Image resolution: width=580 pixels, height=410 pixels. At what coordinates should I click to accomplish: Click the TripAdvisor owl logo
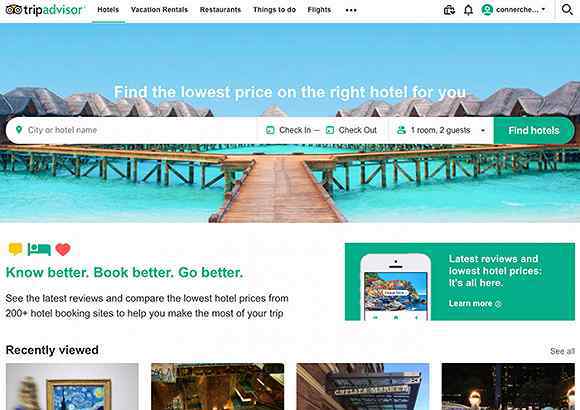[14, 10]
